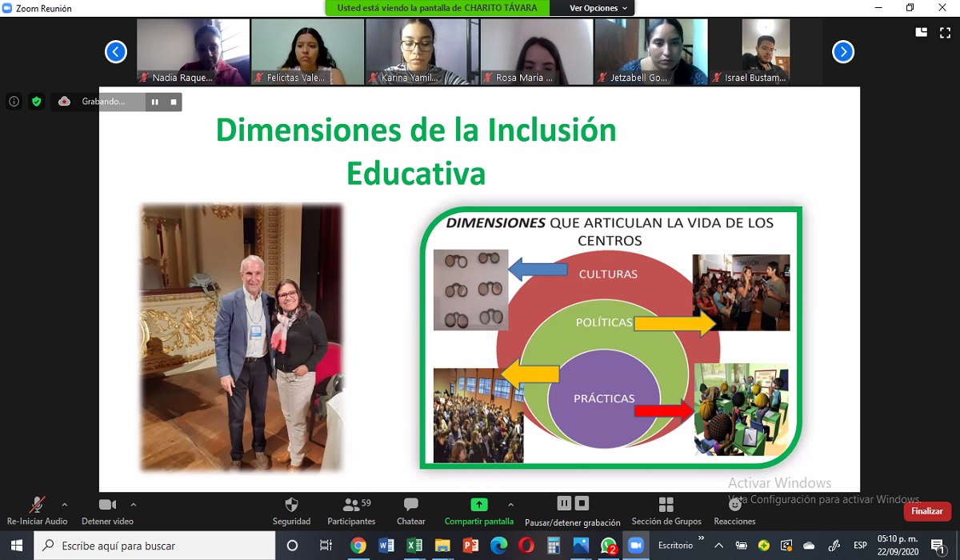Select Rosa Maria's video thumbnail
Screen dimensions: 960x560
[x=537, y=52]
